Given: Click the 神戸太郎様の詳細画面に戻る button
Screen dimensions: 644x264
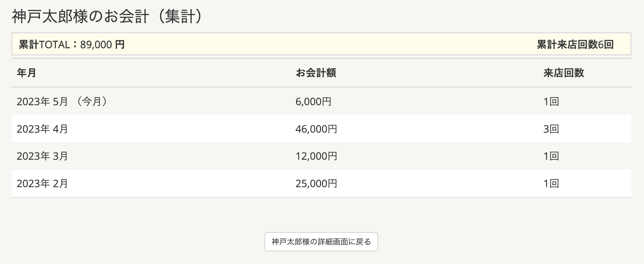Looking at the screenshot, I should click(x=321, y=242).
